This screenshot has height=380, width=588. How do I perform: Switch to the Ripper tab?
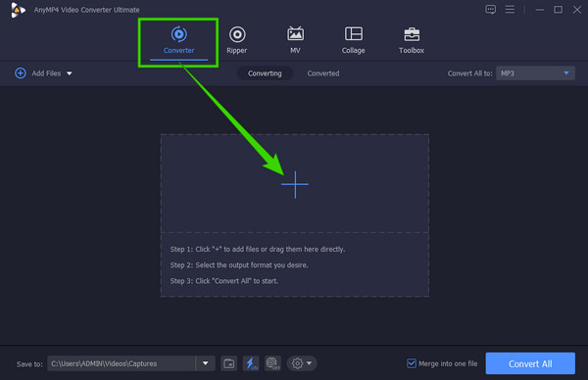click(237, 40)
